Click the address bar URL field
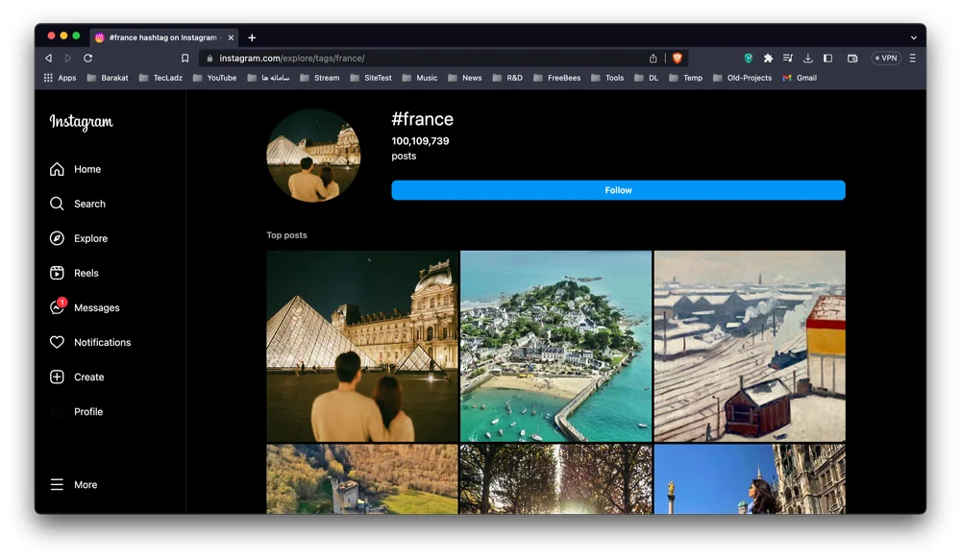This screenshot has height=560, width=961. click(x=423, y=59)
